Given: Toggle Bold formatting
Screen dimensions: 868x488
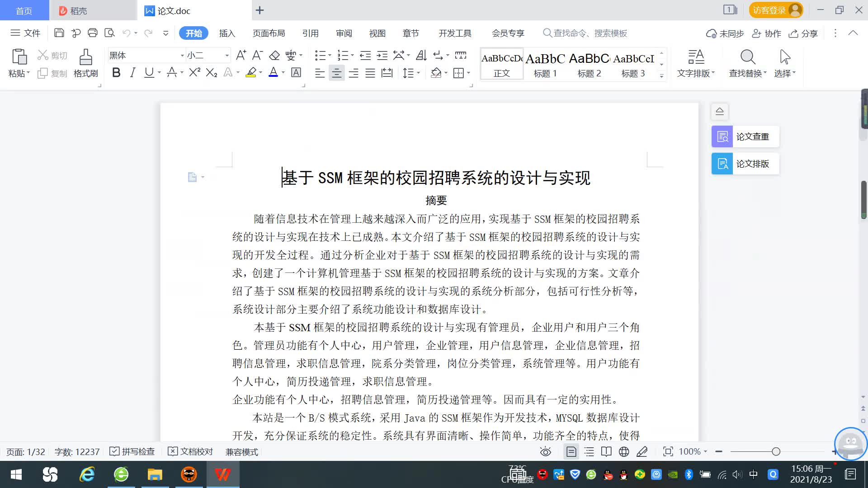Looking at the screenshot, I should tap(116, 73).
